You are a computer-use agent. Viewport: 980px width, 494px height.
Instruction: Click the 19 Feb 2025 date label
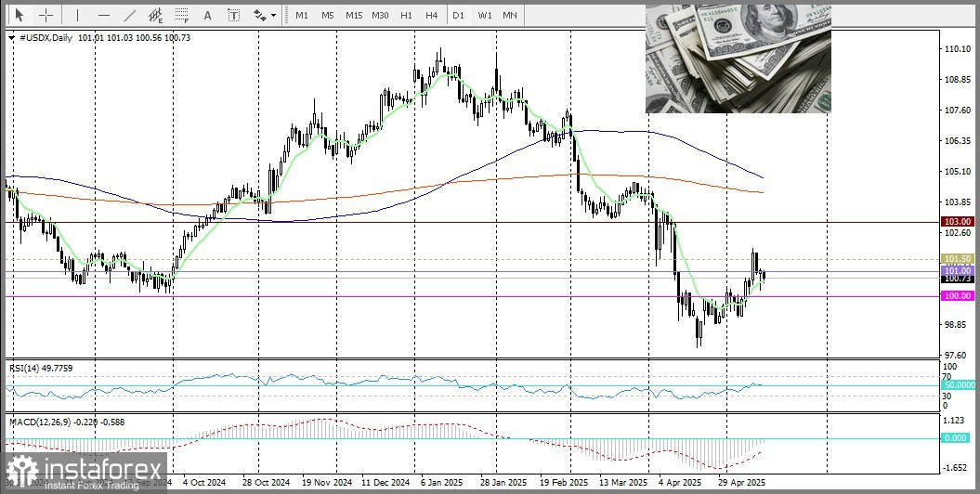564,483
